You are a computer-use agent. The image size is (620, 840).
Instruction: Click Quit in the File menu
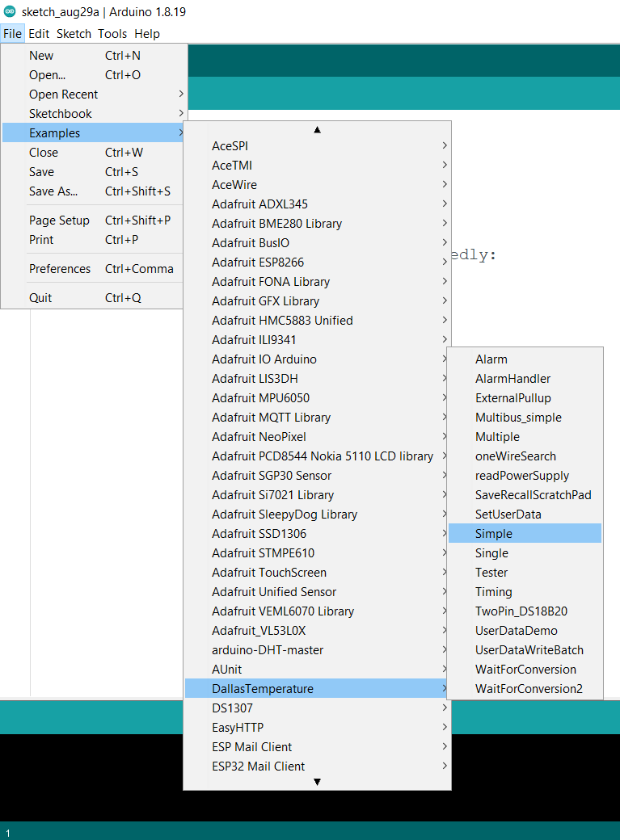click(40, 298)
